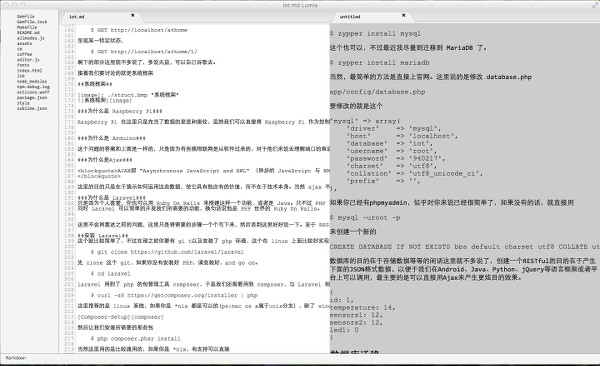Click the 'password' => '940217' line
Viewport: 600px width, 366px height.
[395, 158]
